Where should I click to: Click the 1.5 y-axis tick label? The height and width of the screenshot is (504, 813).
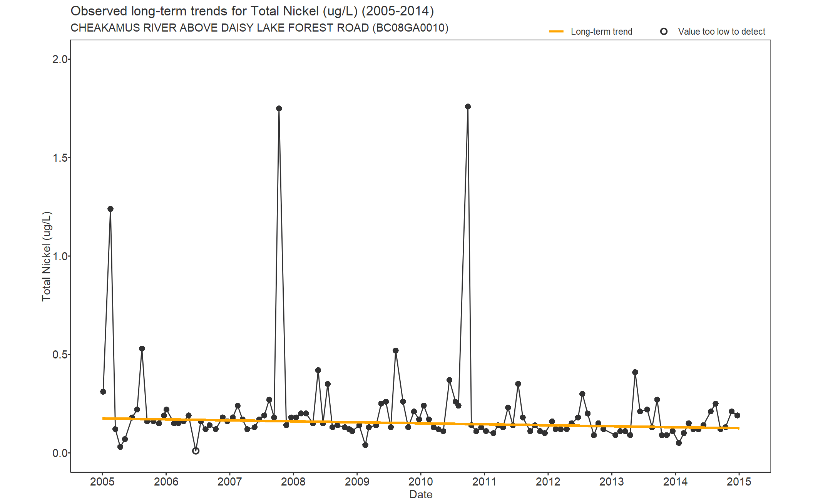(60, 158)
